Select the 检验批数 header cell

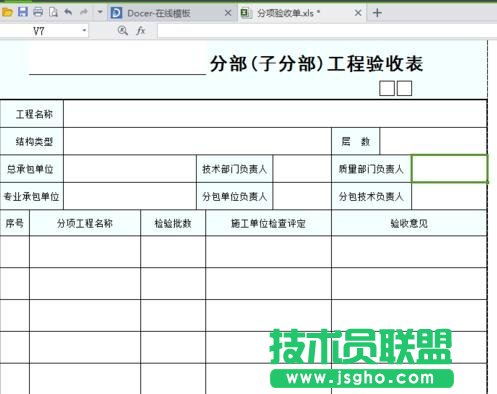(x=173, y=223)
